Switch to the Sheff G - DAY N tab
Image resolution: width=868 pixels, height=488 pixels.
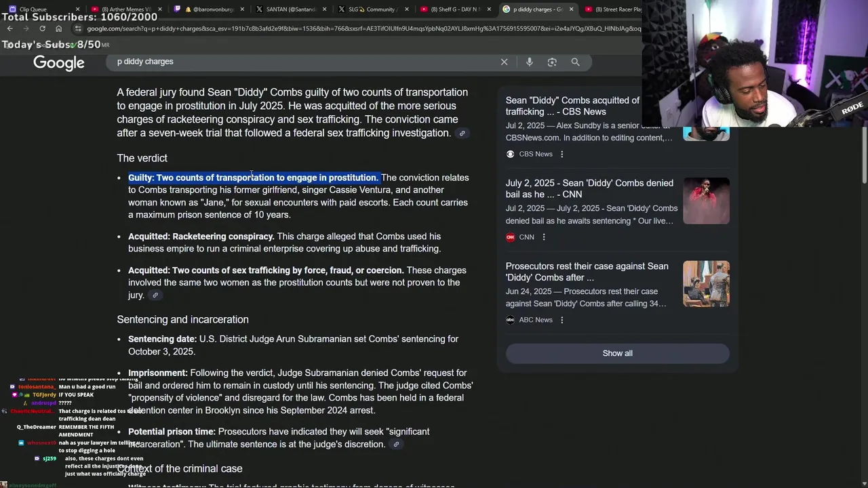pyautogui.click(x=456, y=9)
